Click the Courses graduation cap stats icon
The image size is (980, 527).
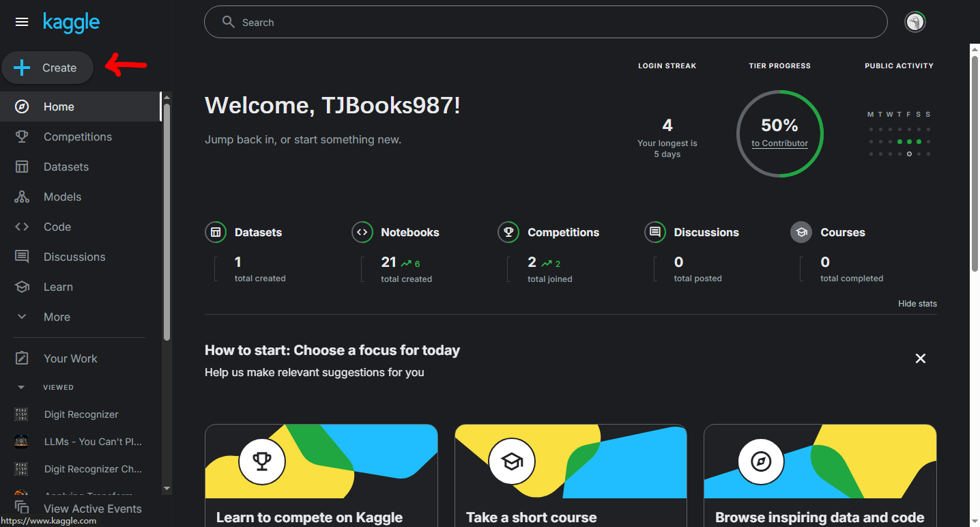801,232
